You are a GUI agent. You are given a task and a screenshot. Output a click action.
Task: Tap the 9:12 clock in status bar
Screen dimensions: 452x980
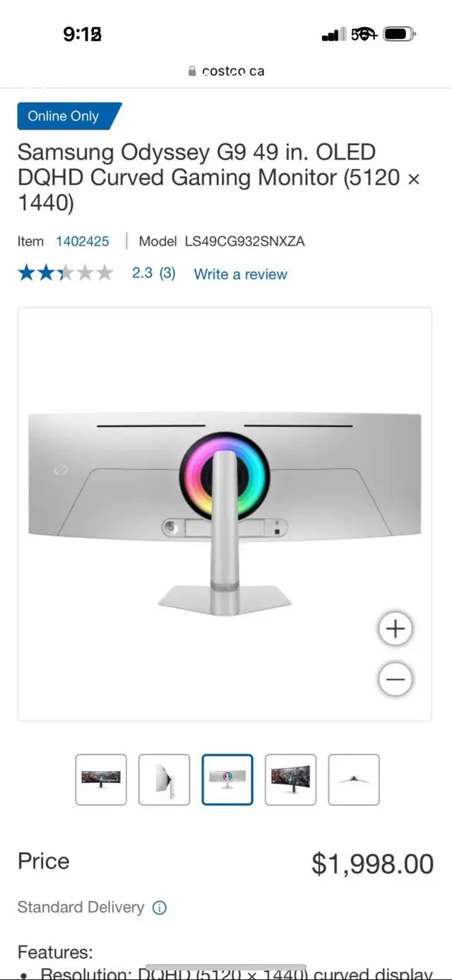pyautogui.click(x=82, y=34)
